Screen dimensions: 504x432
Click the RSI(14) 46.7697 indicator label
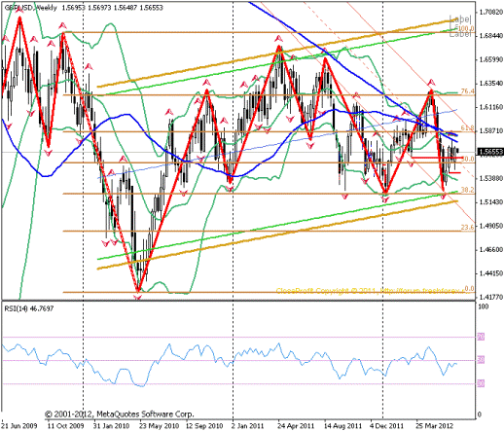(x=29, y=308)
